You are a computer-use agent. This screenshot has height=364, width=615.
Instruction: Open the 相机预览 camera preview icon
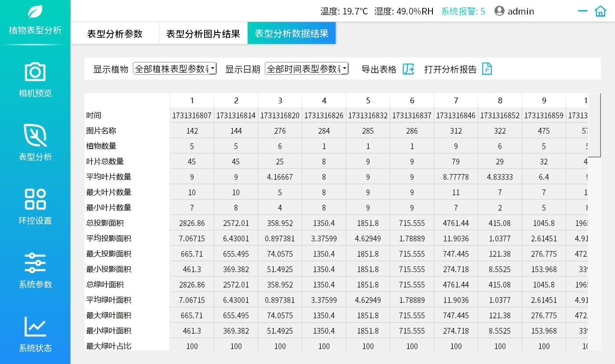(35, 72)
